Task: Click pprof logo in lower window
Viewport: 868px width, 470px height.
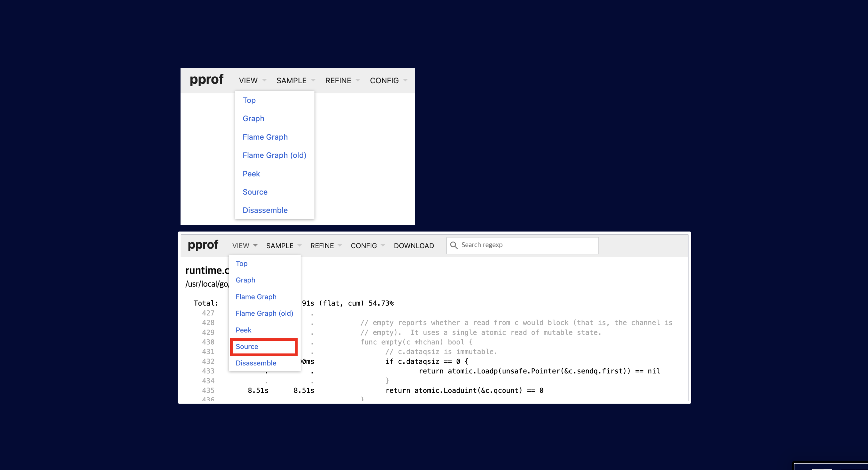Action: pos(203,245)
